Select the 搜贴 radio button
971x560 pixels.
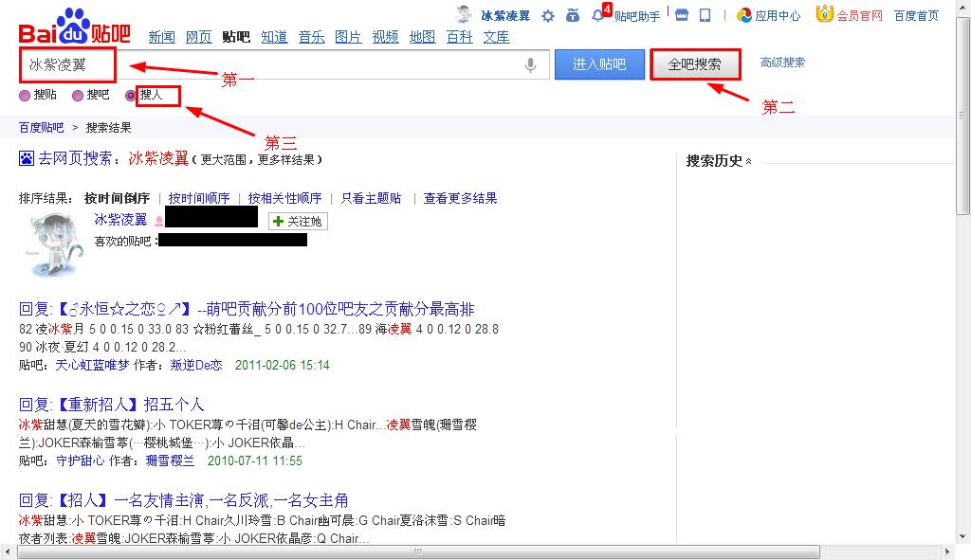click(25, 96)
